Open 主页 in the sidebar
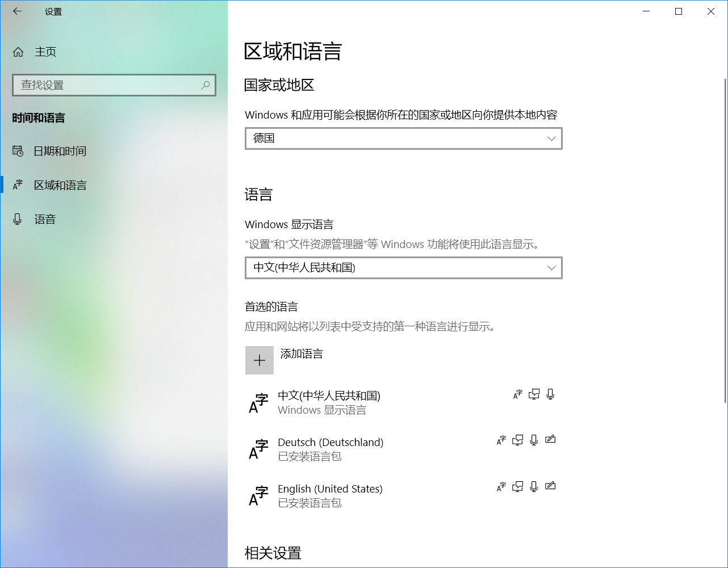Viewport: 728px width, 568px height. (x=114, y=52)
